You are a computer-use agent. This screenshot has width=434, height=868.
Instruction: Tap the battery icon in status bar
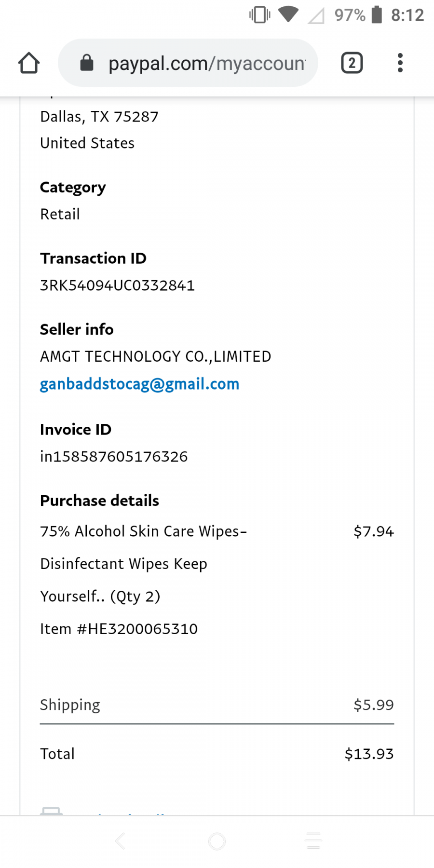377,15
